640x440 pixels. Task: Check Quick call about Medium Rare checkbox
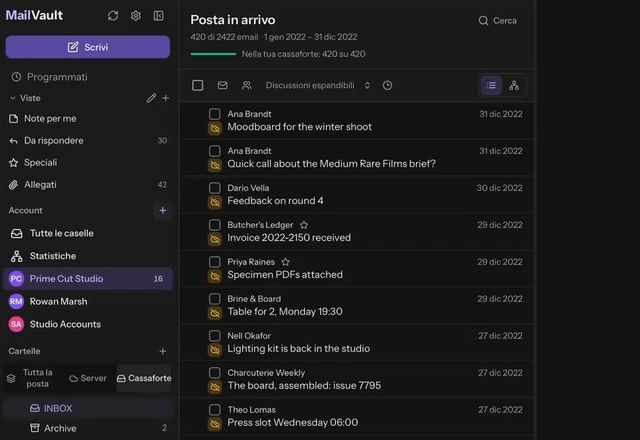pos(214,151)
